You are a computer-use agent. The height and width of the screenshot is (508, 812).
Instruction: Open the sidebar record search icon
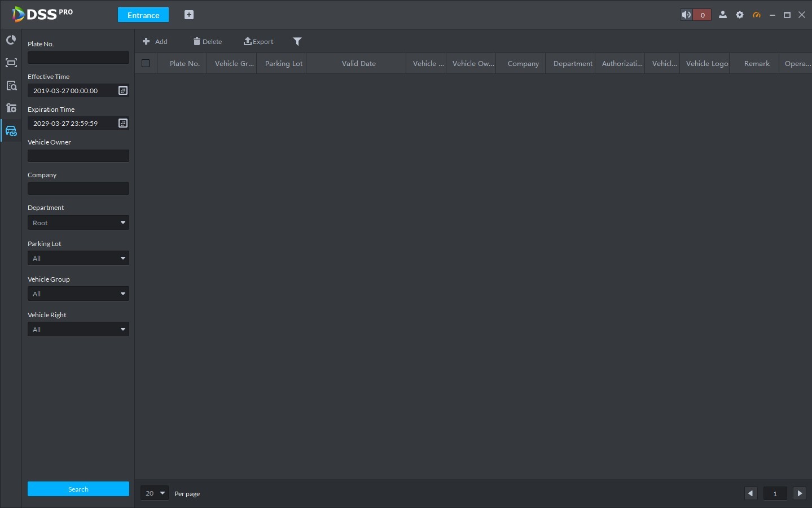click(x=11, y=85)
